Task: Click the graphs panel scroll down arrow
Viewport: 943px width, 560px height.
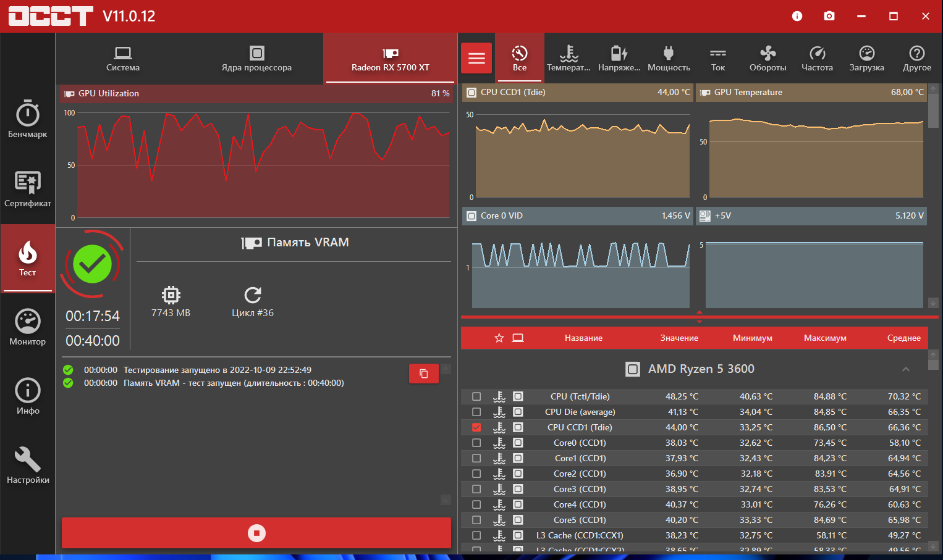Action: 933,303
